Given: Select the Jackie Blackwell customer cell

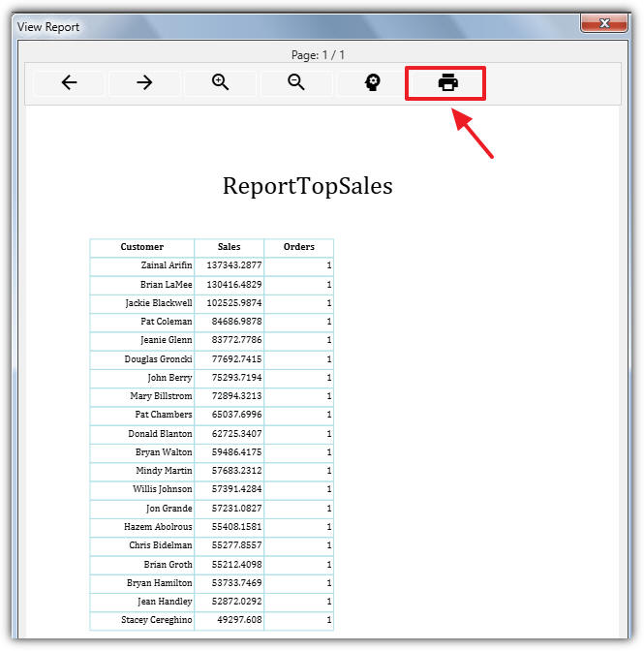Looking at the screenshot, I should (142, 303).
